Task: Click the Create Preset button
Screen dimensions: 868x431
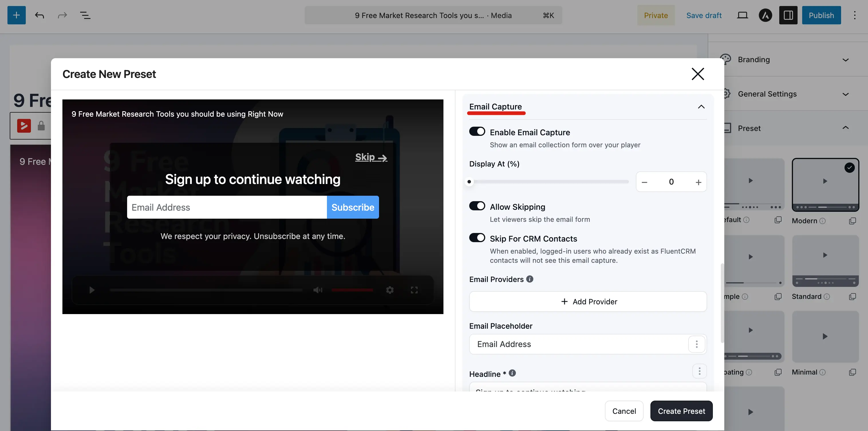Action: click(x=681, y=411)
